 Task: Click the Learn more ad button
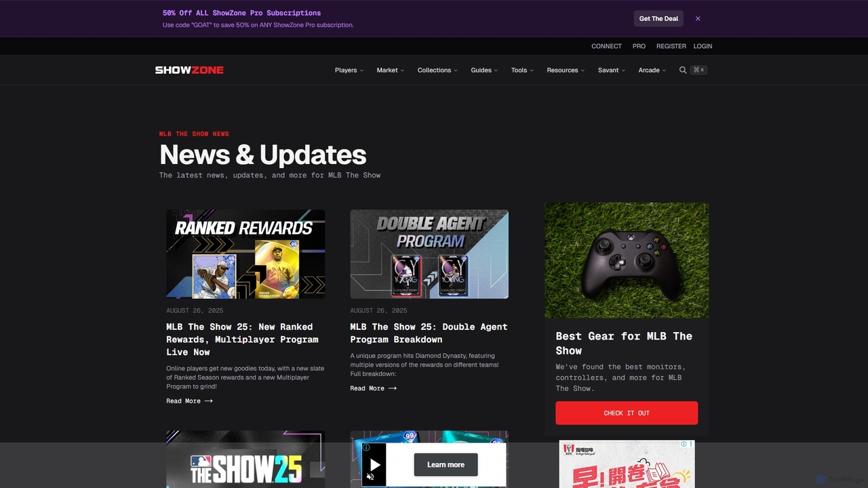(446, 464)
